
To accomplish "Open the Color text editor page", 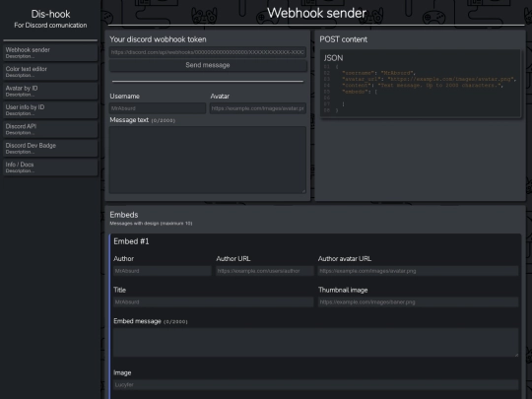I will (x=50, y=72).
